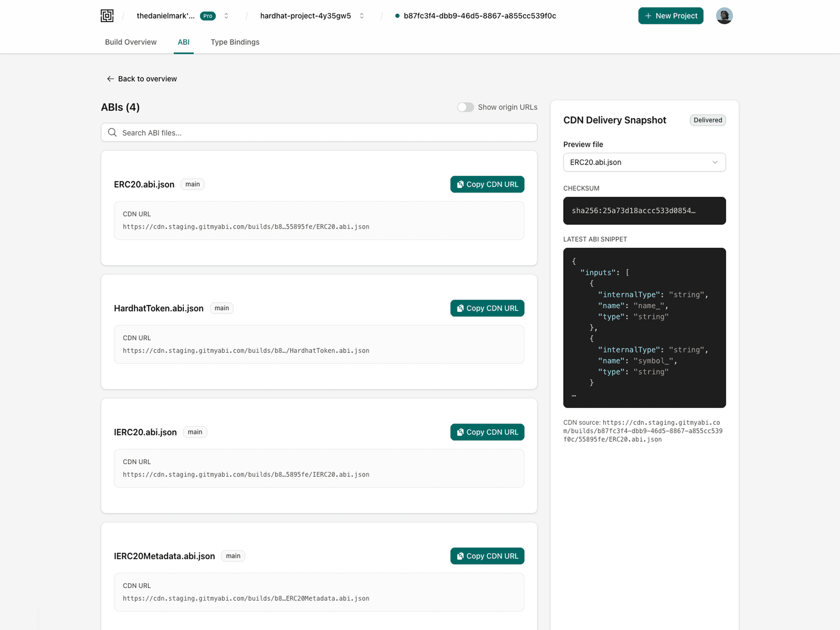Open the Type Bindings tab
Image resolution: width=840 pixels, height=630 pixels.
point(235,42)
